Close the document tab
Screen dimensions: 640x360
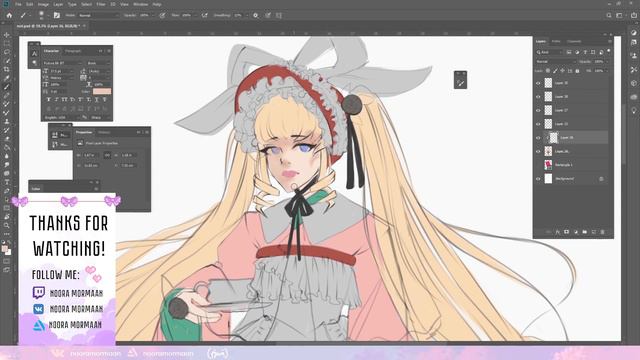(84, 26)
